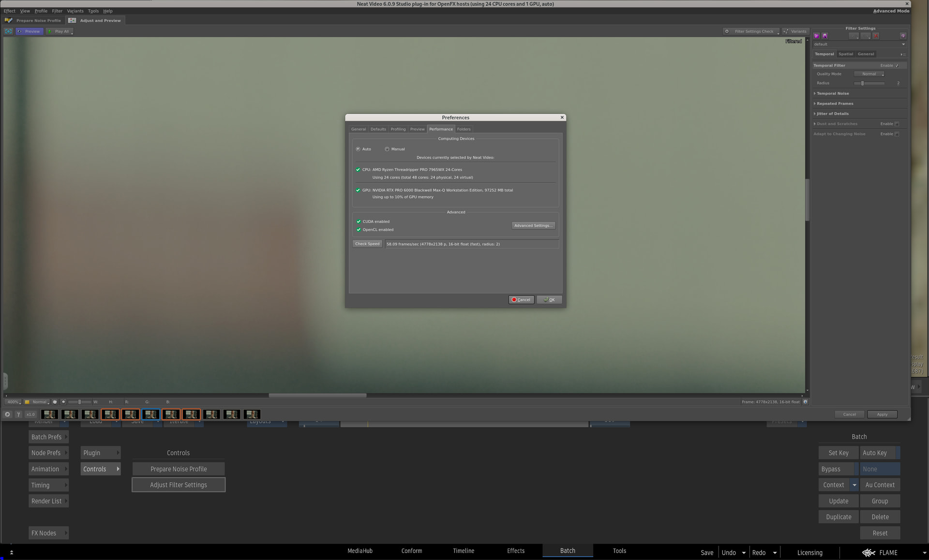
Task: Click the fit-to-view zoom icon beside Preview
Action: click(9, 31)
